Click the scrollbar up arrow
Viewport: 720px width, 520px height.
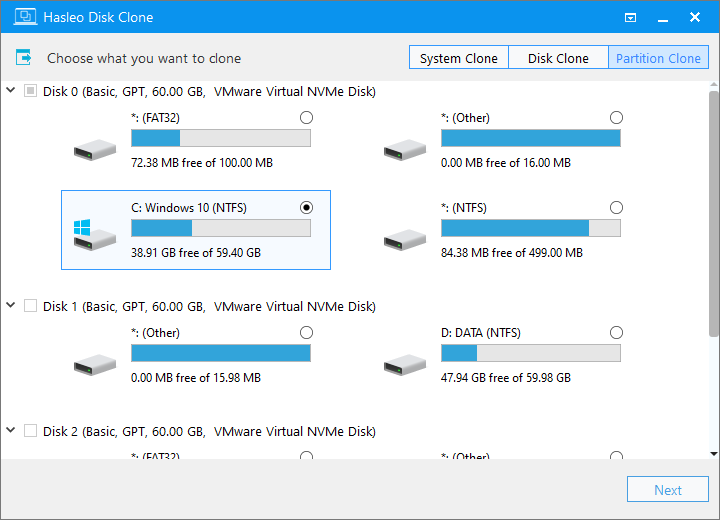pos(714,85)
